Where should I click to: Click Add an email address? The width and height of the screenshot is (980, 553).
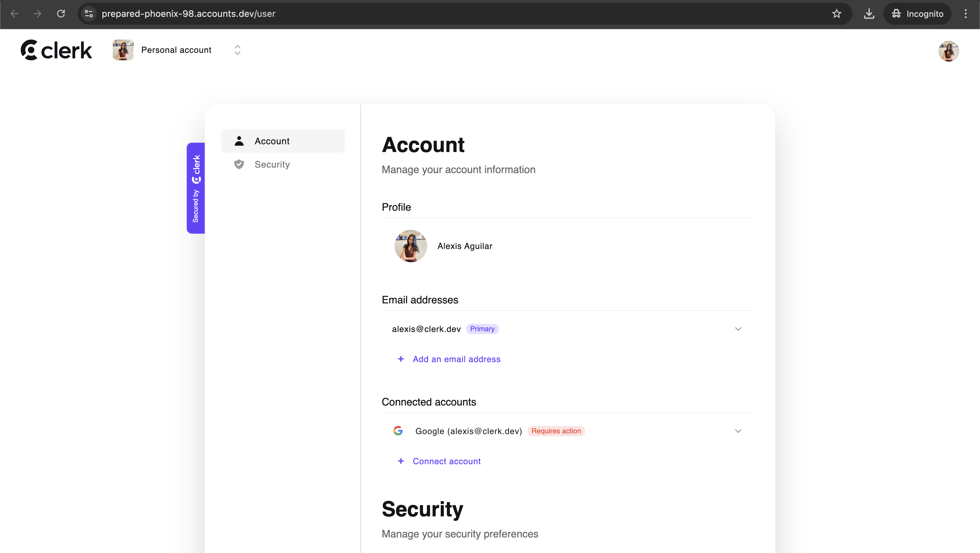coord(457,359)
